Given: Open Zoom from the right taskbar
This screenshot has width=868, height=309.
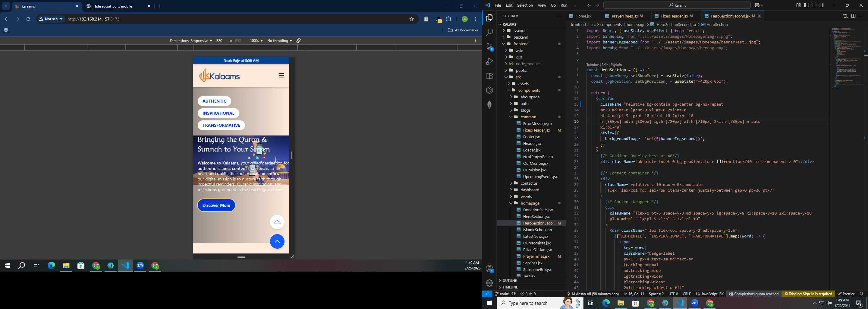Looking at the screenshot, I should tap(695, 303).
